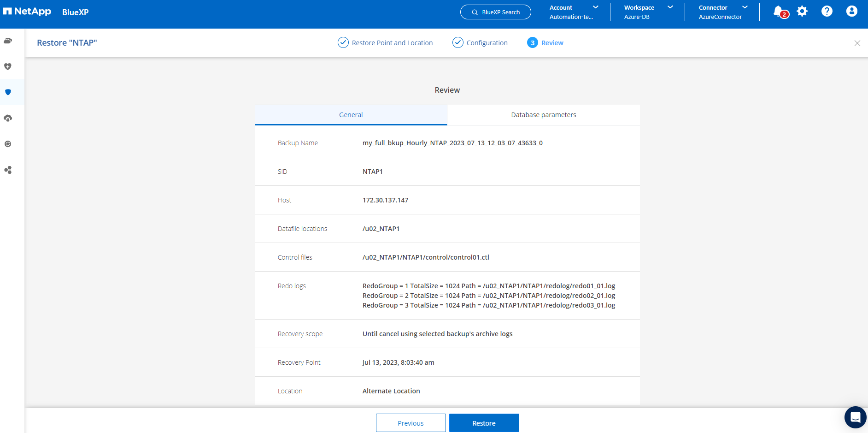
Task: Click the BlueXP Search field
Action: [x=496, y=12]
